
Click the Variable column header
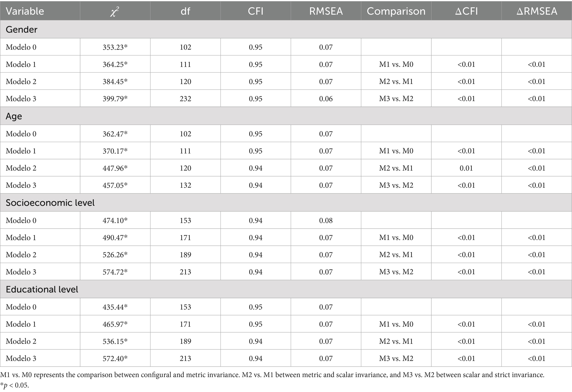[x=25, y=11]
